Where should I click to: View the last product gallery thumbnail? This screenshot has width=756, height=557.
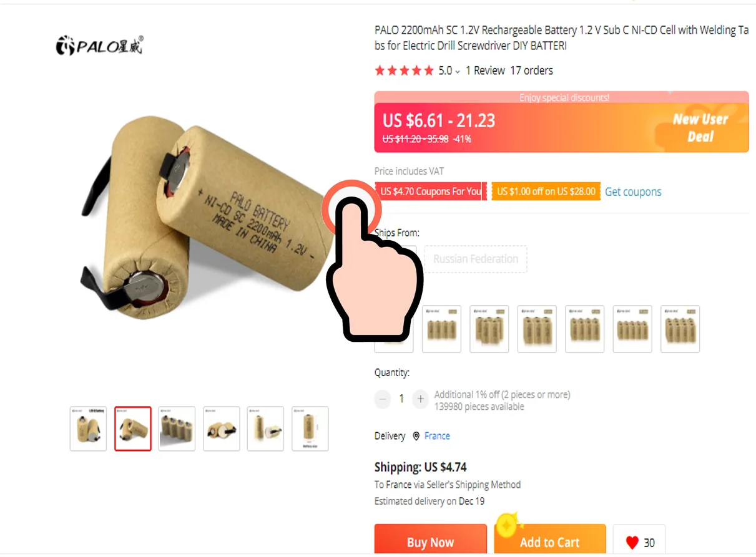click(310, 429)
